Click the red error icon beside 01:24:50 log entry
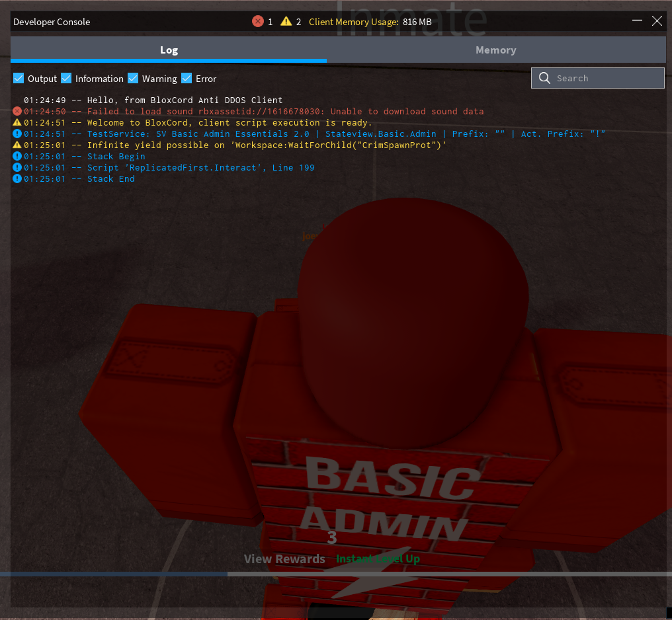Viewport: 672px width, 620px height. 17,111
